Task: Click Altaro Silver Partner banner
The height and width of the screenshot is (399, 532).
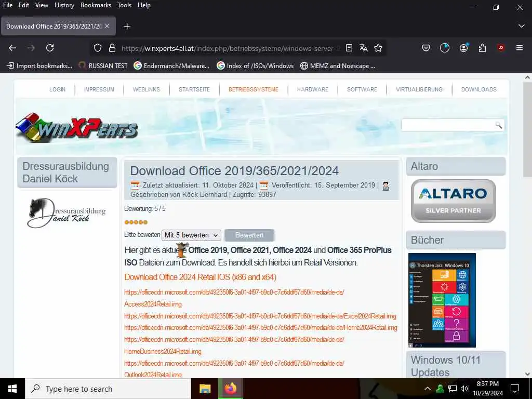Action: pyautogui.click(x=453, y=201)
